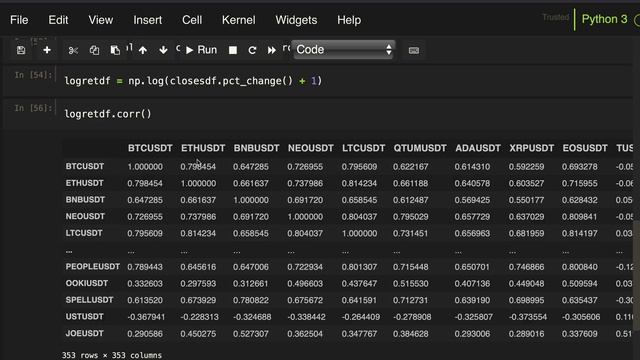Click the ETHUSDT row label
640x360 pixels.
84,183
